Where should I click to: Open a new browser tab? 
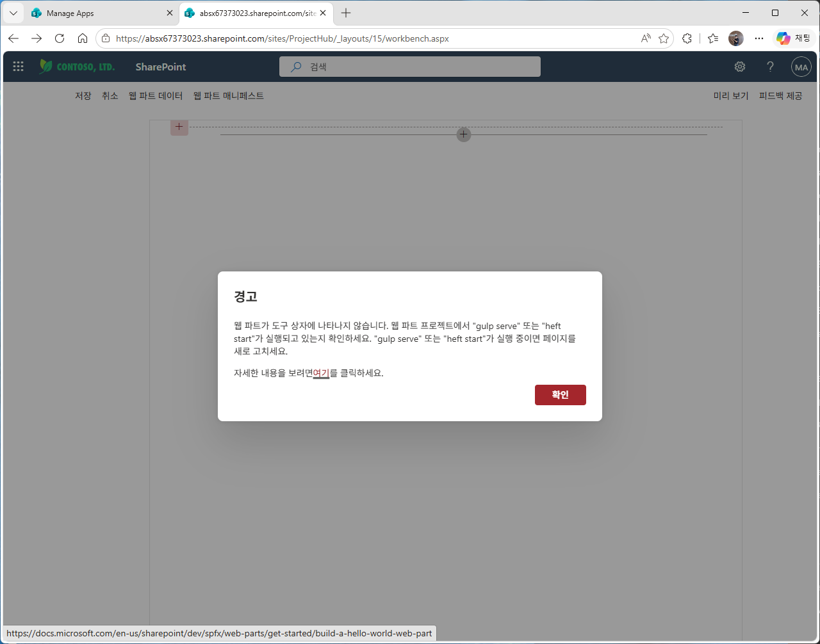click(346, 13)
